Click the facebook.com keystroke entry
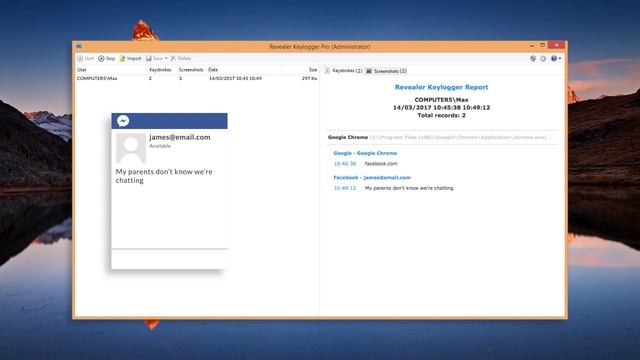This screenshot has height=360, width=640. [381, 164]
